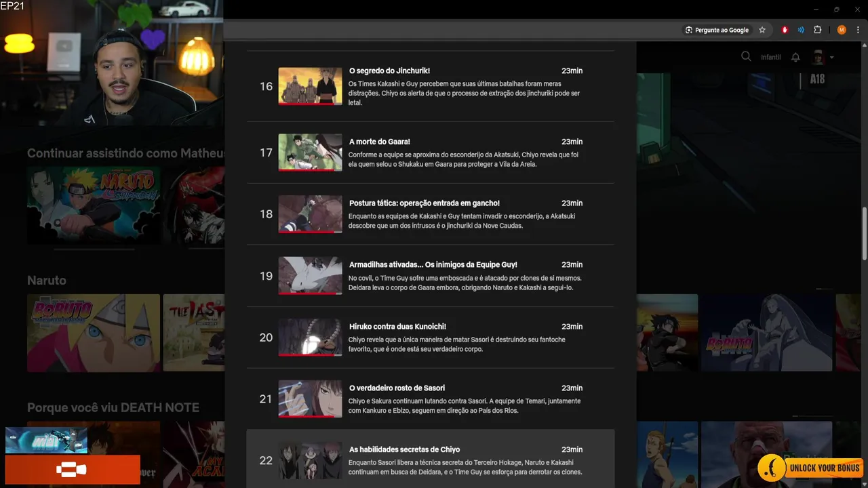Click the 23min duration of episode 19
Screen dimensions: 868x488
572,265
